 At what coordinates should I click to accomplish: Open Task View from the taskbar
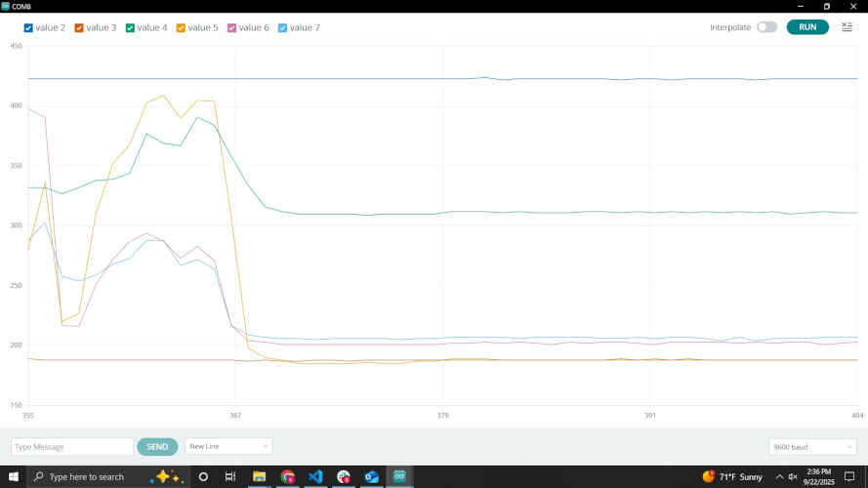(x=230, y=476)
